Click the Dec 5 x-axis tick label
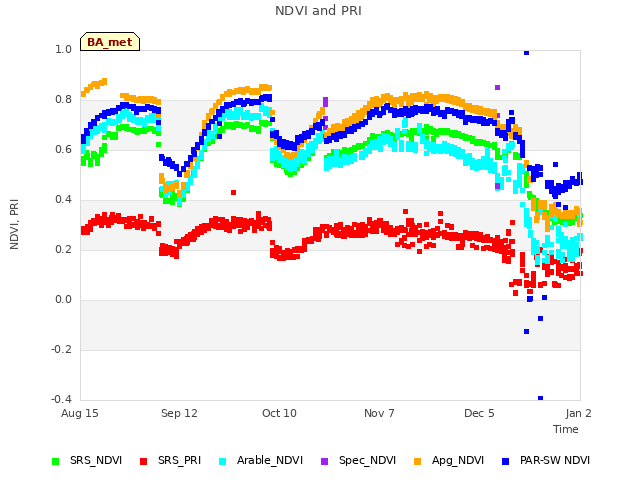The width and height of the screenshot is (640, 480). pyautogui.click(x=479, y=413)
